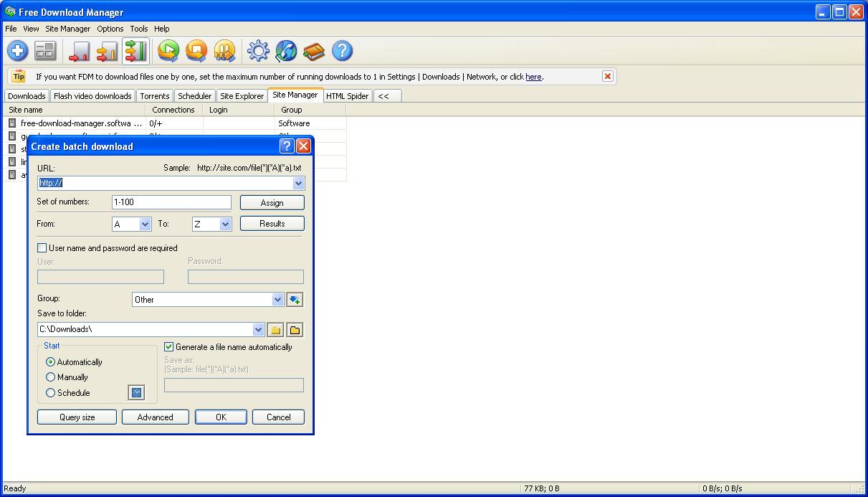Switch to the Site Explorer tab
The height and width of the screenshot is (497, 868).
242,96
